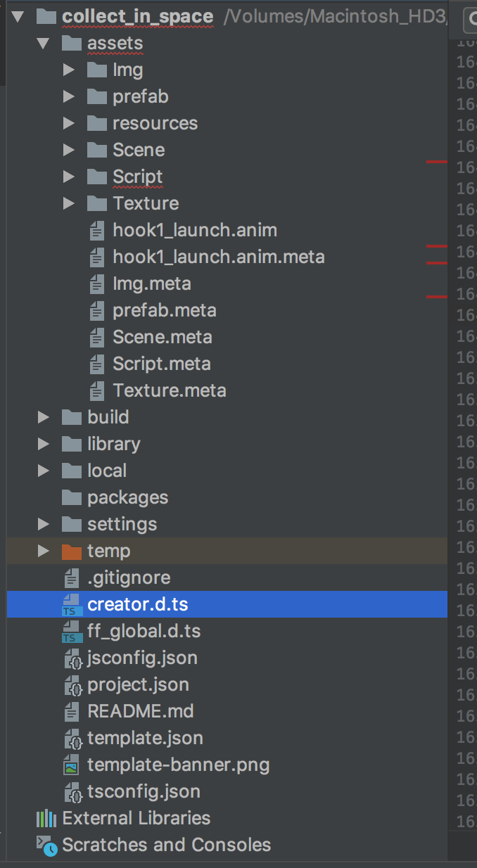Click the Scratches and Consoles icon
The image size is (477, 868).
point(46,845)
